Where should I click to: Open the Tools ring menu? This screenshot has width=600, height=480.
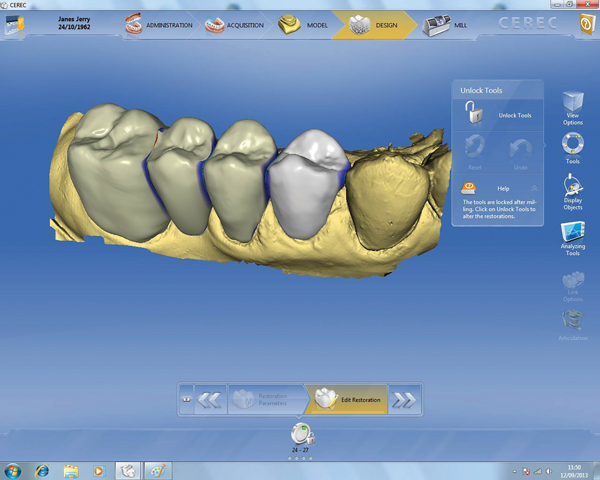coord(572,146)
